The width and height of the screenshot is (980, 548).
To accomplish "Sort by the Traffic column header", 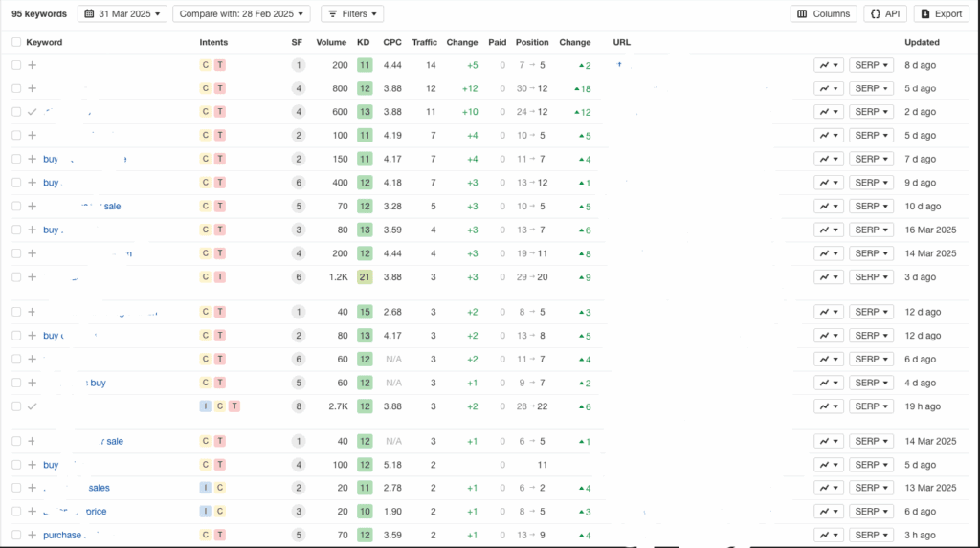I will 424,42.
